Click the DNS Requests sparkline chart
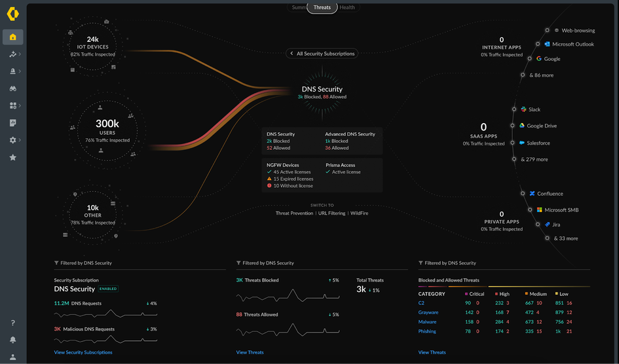This screenshot has width=619, height=364. tap(106, 314)
